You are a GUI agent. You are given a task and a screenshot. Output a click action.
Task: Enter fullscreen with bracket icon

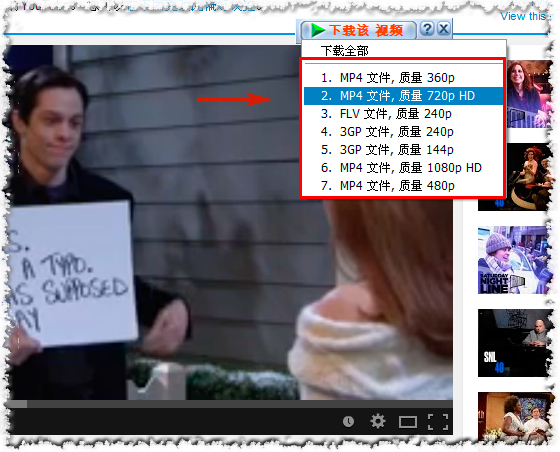tap(438, 422)
